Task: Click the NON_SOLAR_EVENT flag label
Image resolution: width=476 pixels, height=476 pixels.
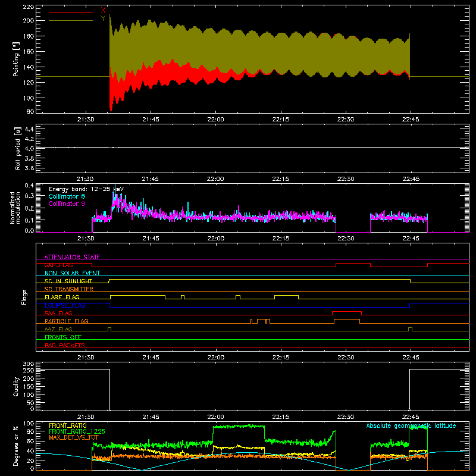Action: point(72,273)
